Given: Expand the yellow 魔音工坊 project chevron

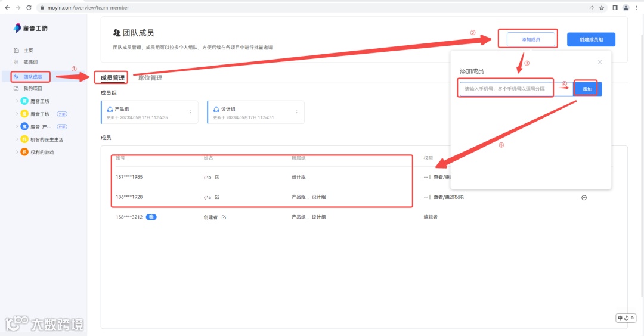Looking at the screenshot, I should pyautogui.click(x=17, y=114).
